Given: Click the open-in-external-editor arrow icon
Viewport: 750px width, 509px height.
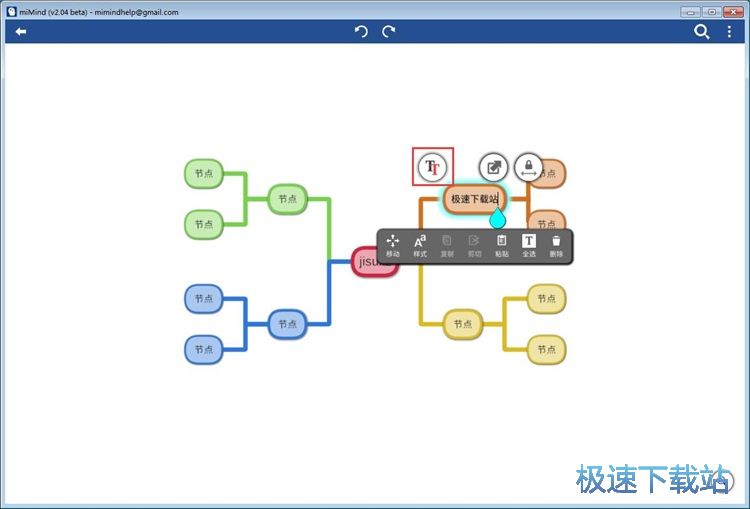Looking at the screenshot, I should (493, 167).
